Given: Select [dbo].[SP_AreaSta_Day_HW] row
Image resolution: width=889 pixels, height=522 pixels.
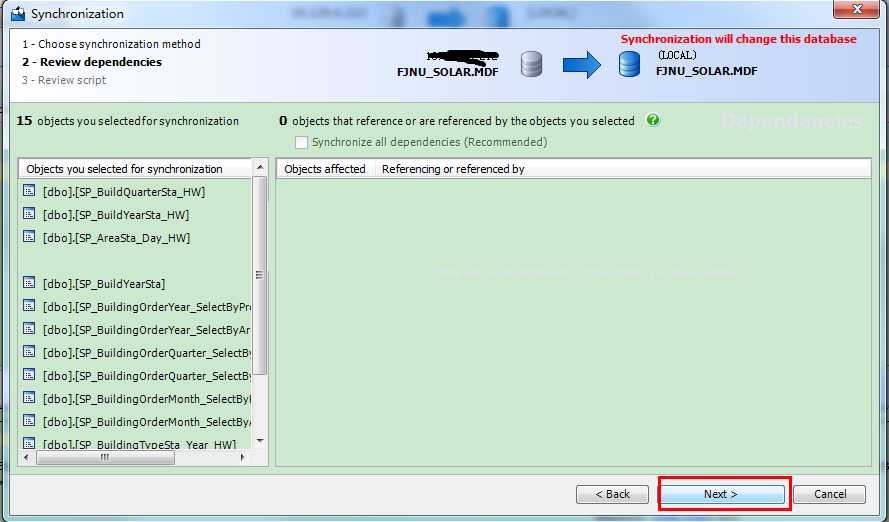Looking at the screenshot, I should [135, 238].
